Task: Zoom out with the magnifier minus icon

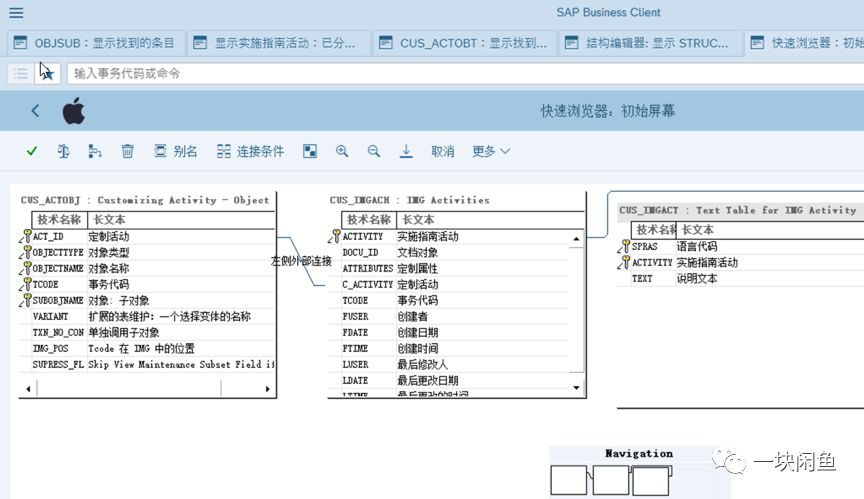Action: click(374, 151)
